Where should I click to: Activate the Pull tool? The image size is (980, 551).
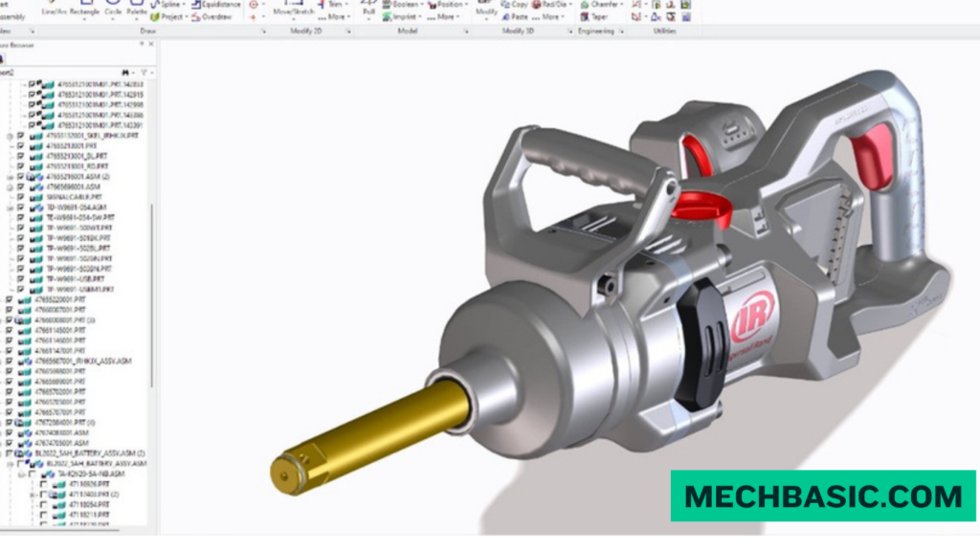368,8
